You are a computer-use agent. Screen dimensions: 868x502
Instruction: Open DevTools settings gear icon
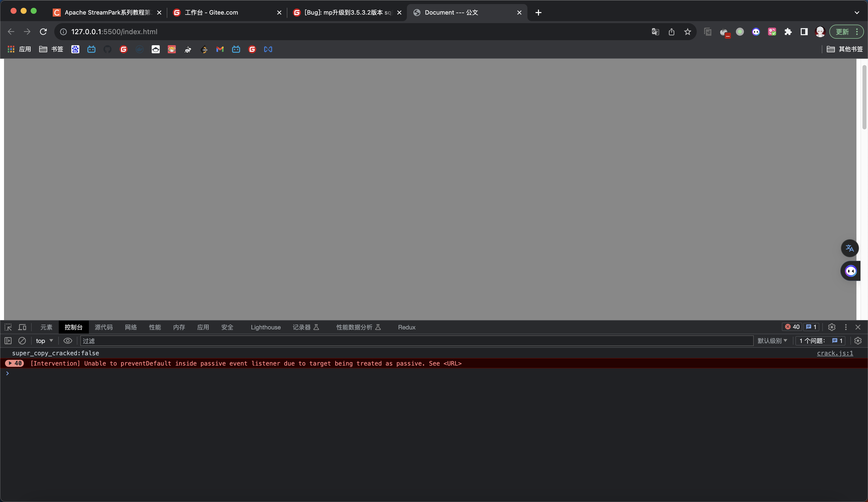click(x=832, y=327)
